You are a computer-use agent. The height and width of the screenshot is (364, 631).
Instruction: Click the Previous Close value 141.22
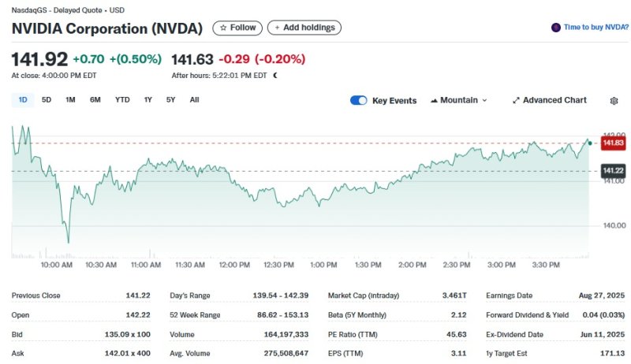[x=138, y=295]
